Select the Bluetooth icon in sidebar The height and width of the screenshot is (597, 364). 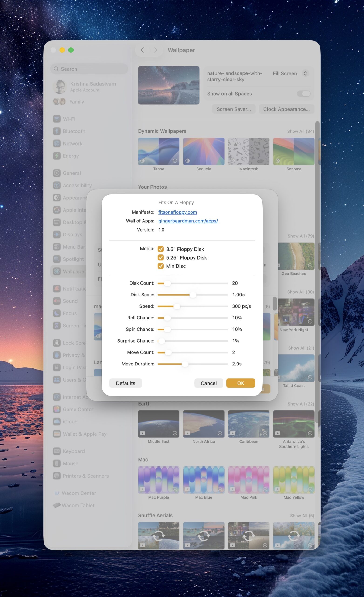pos(57,131)
